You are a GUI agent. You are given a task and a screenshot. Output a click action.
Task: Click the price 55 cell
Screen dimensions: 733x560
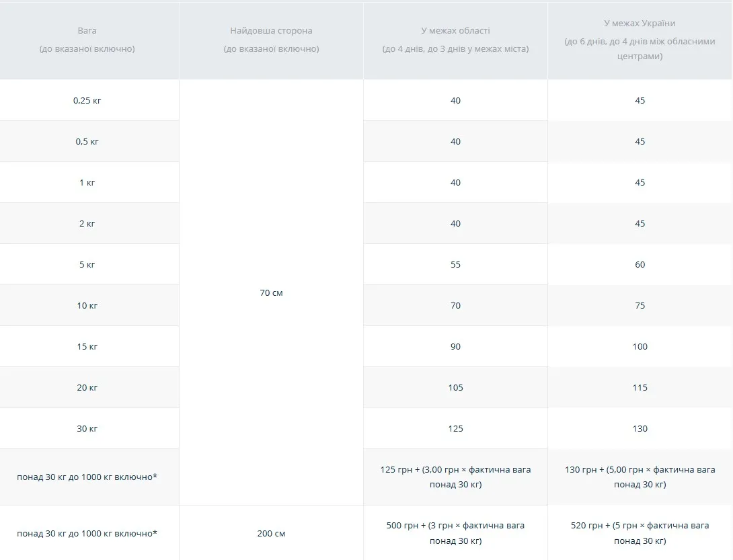click(x=456, y=265)
